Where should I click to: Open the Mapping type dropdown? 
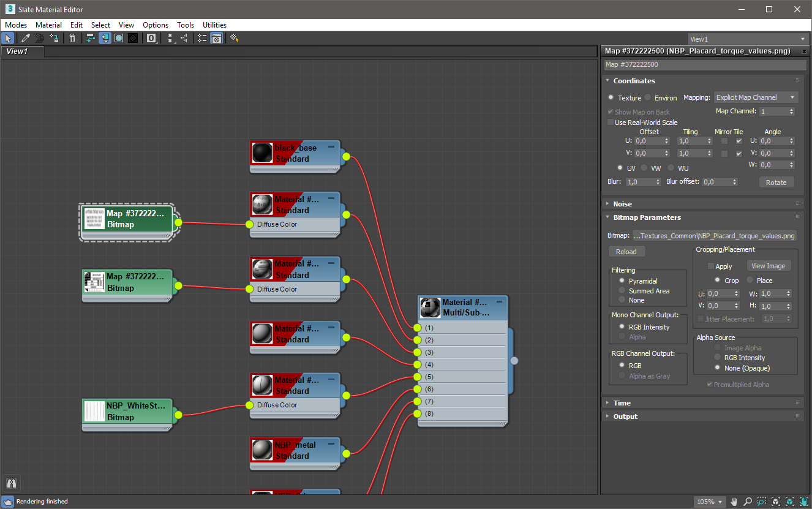pos(756,97)
